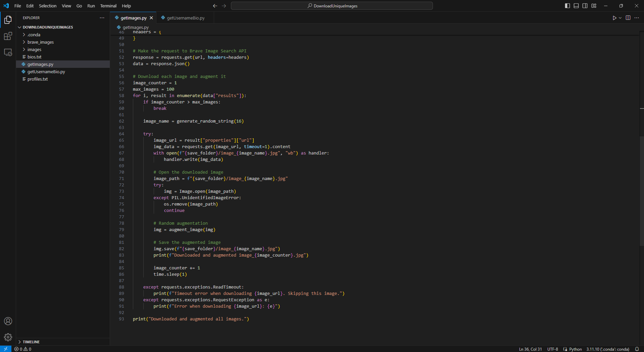Open Customize Layout options
This screenshot has height=352, width=644.
click(x=594, y=6)
